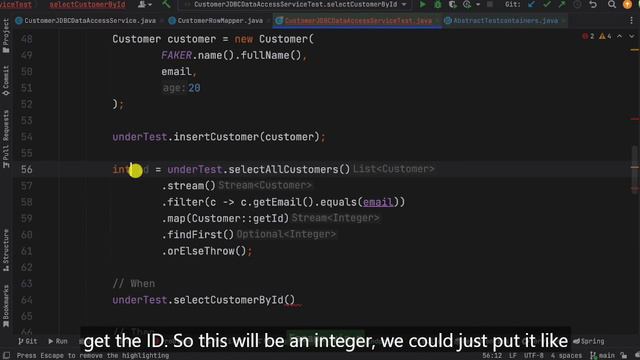Click cursor position 56:12 indicator

(x=492, y=356)
